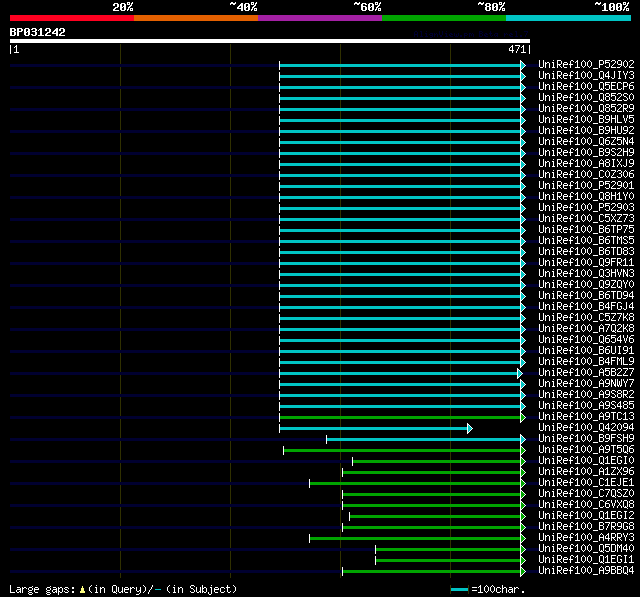Click the UniRef100_B6UI91 label

coord(586,351)
